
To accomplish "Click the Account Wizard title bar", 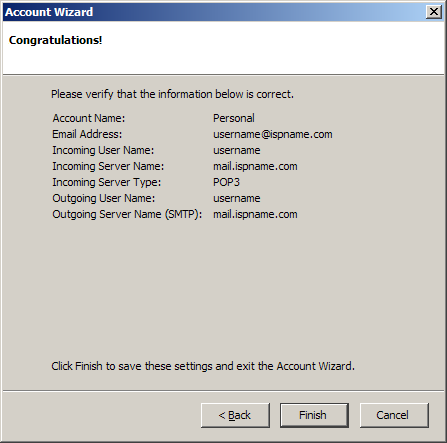I will pyautogui.click(x=213, y=12).
